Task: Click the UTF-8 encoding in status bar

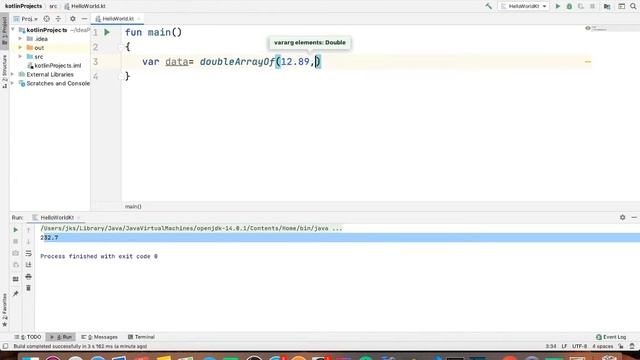Action: click(579, 346)
